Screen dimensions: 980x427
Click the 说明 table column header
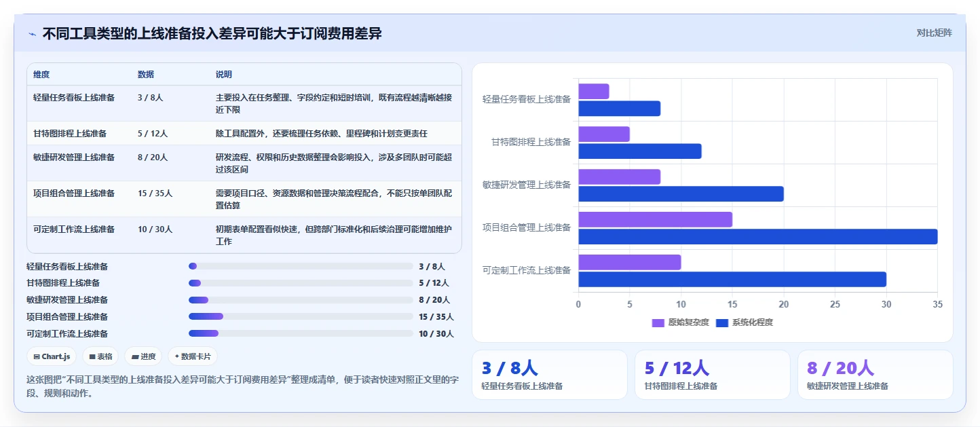(224, 74)
